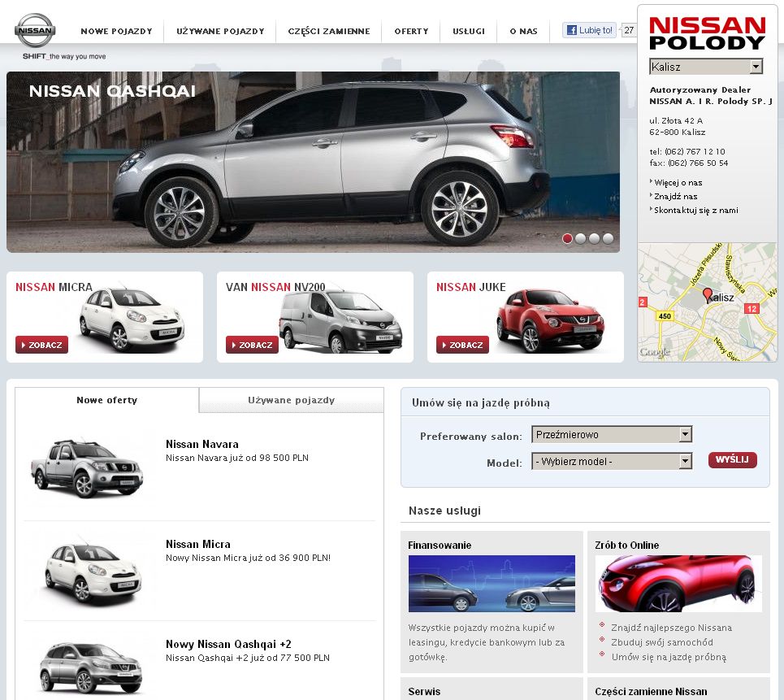This screenshot has height=700, width=784.
Task: Open the Wybierz model dropdown
Action: pos(612,461)
